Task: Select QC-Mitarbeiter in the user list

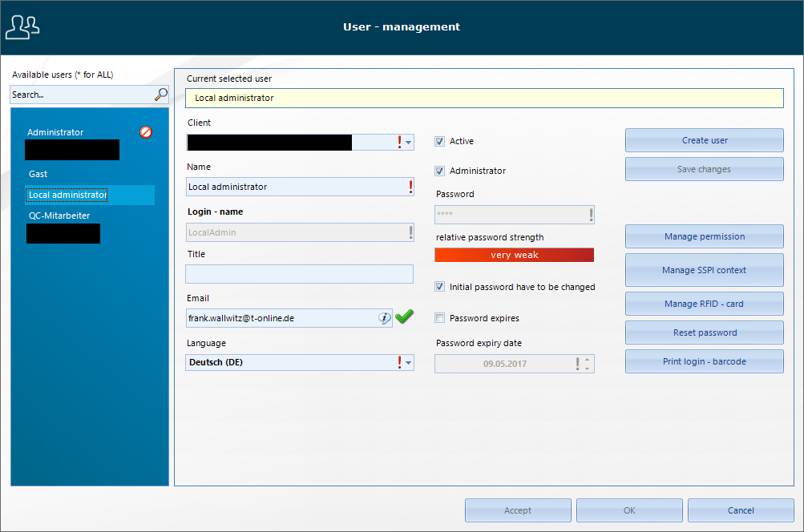Action: 59,216
